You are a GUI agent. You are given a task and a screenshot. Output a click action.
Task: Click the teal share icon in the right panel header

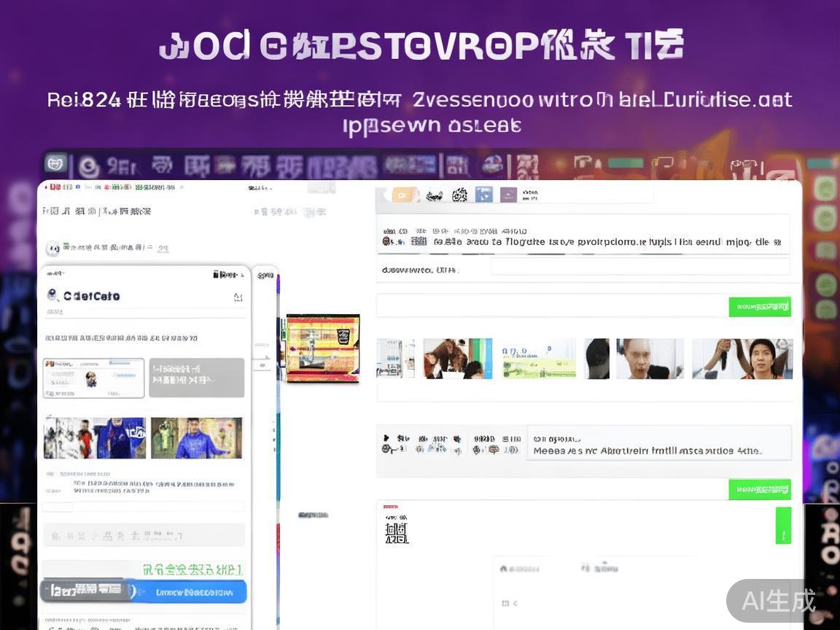pyautogui.click(x=483, y=195)
